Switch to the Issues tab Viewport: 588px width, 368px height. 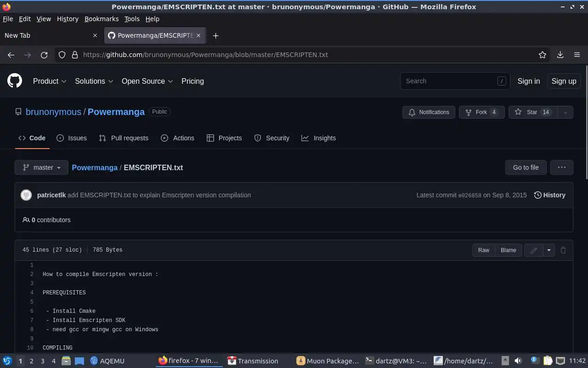point(72,138)
